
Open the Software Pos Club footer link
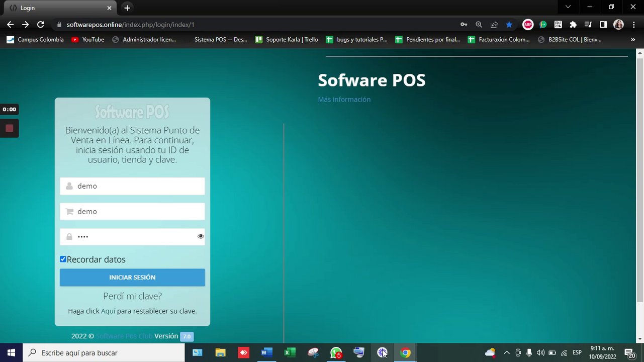(124, 336)
